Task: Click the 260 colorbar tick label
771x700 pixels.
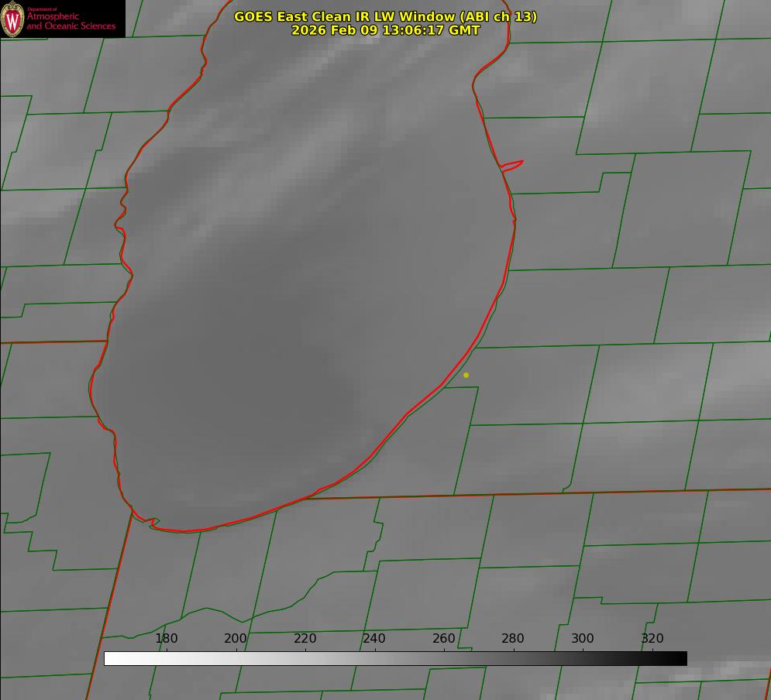Action: click(x=444, y=638)
